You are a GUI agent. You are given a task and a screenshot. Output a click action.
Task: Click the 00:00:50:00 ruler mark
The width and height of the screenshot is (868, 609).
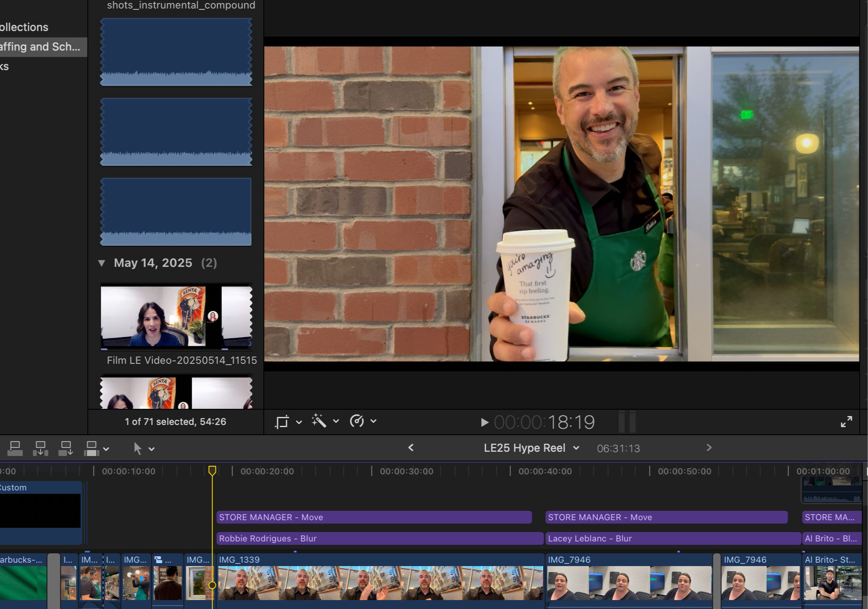tap(684, 471)
